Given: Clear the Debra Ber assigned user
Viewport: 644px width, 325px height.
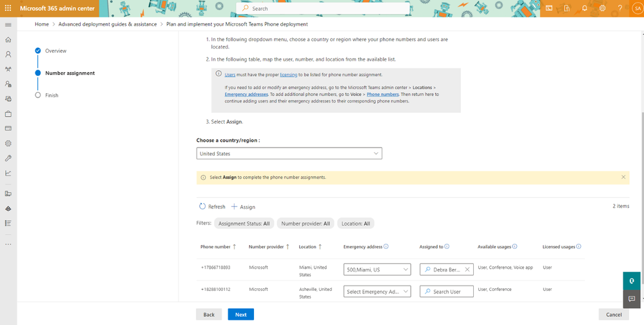Looking at the screenshot, I should pyautogui.click(x=467, y=270).
